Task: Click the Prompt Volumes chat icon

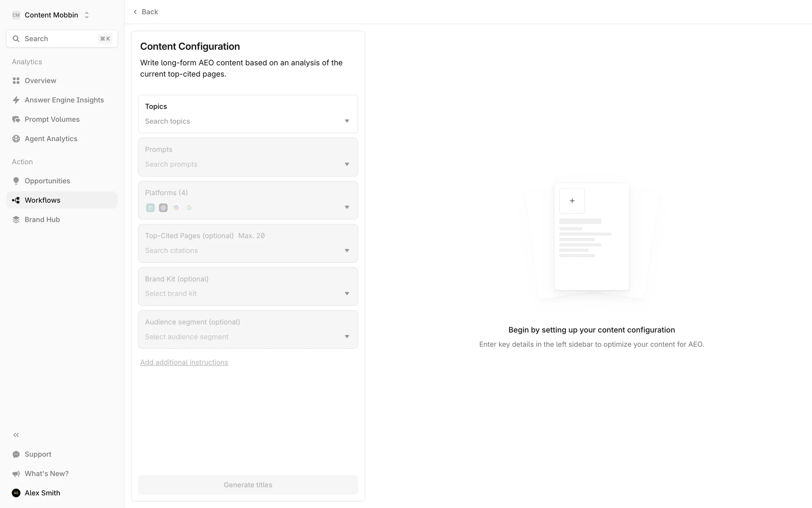Action: (16, 119)
